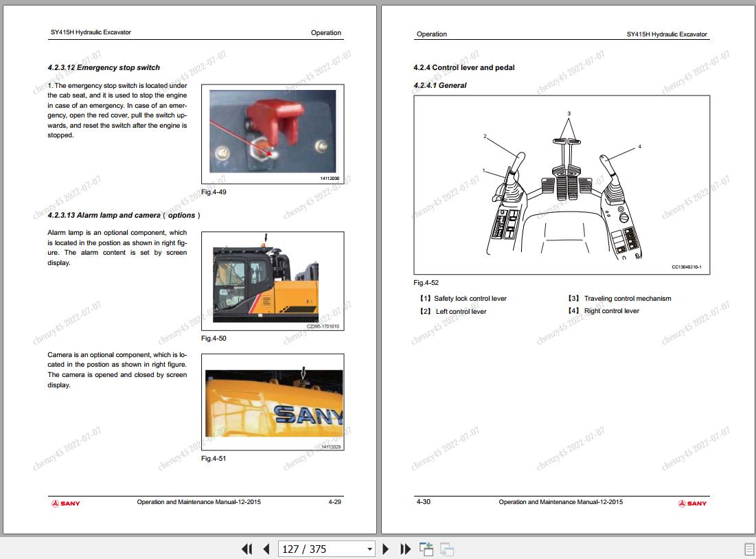The width and height of the screenshot is (756, 559).
Task: Click callout number 4 in the lever diagram
Action: click(x=640, y=147)
